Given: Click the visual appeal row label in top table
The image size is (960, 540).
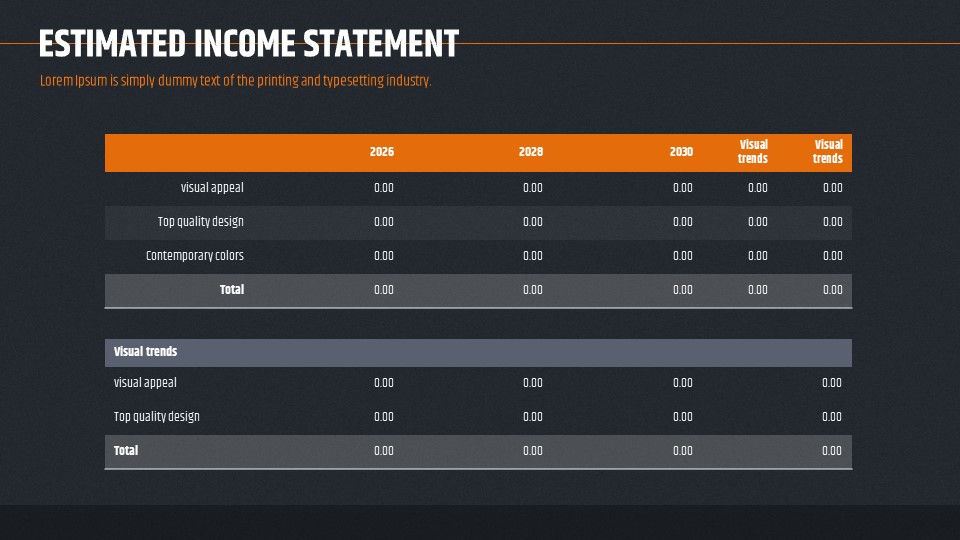Looking at the screenshot, I should click(212, 188).
